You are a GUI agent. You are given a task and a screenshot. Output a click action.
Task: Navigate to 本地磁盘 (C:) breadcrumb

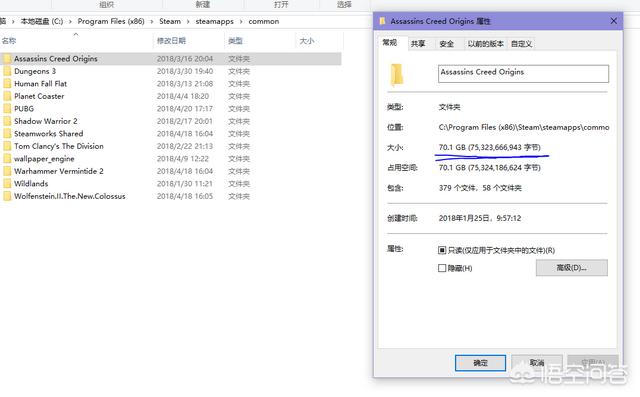pyautogui.click(x=42, y=21)
